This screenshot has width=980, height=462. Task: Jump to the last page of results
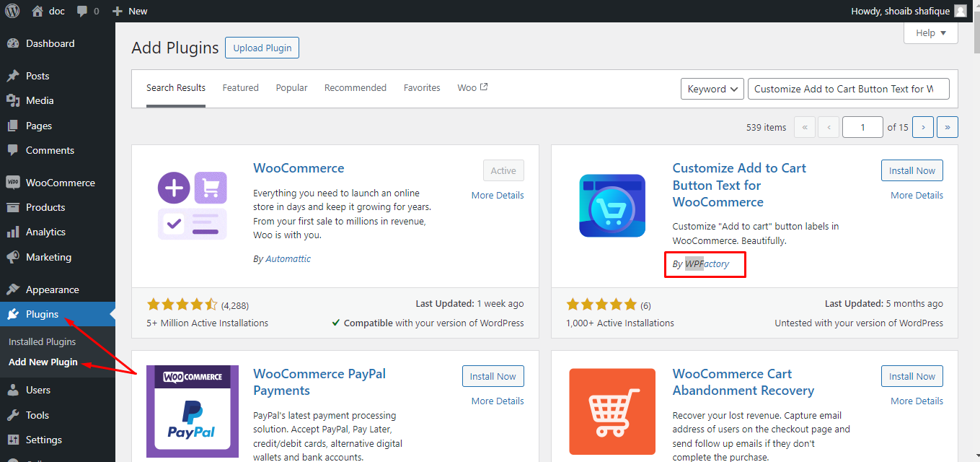(947, 127)
